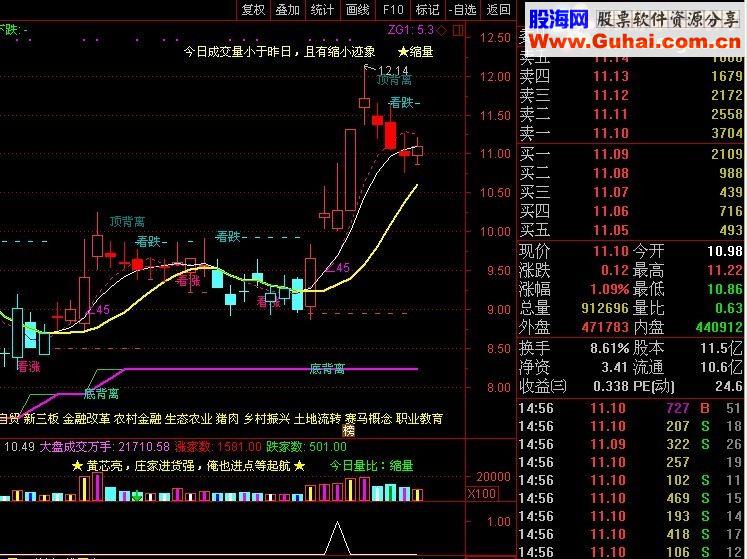747x559 pixels.
Task: Click the 外盘 471783 value
Action: [x=605, y=327]
